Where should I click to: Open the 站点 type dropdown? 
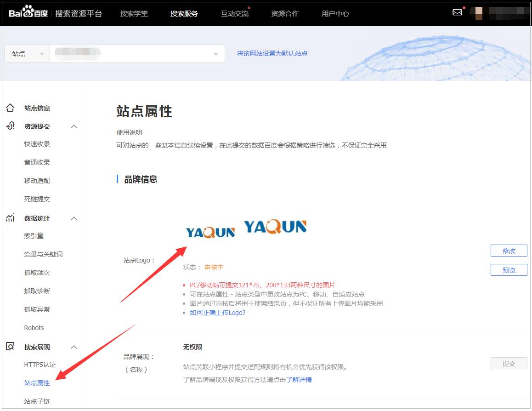click(27, 54)
